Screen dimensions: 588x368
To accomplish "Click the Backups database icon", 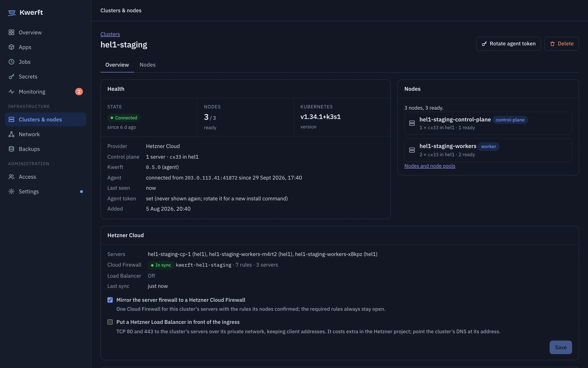I will tap(11, 149).
